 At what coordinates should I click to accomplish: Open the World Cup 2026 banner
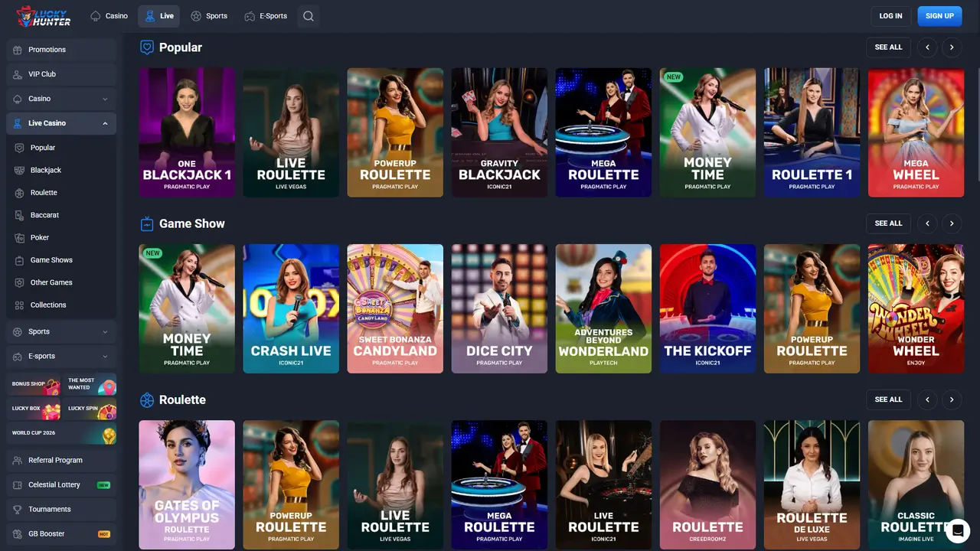click(61, 433)
